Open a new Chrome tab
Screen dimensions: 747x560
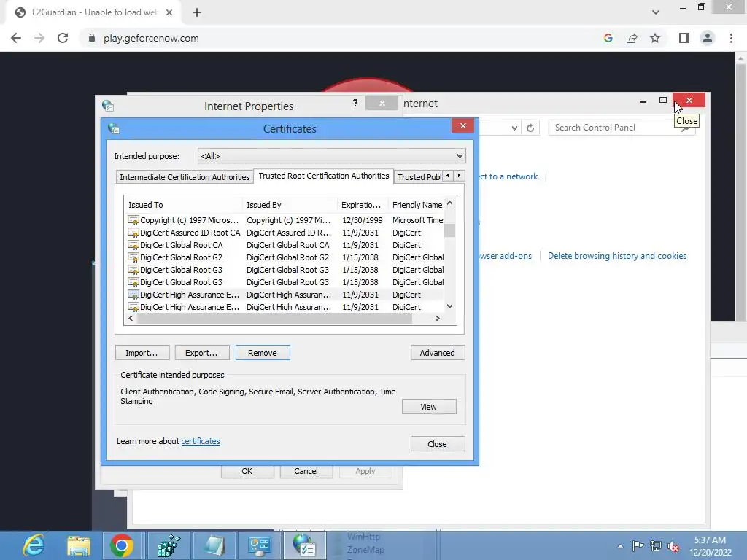(x=197, y=12)
